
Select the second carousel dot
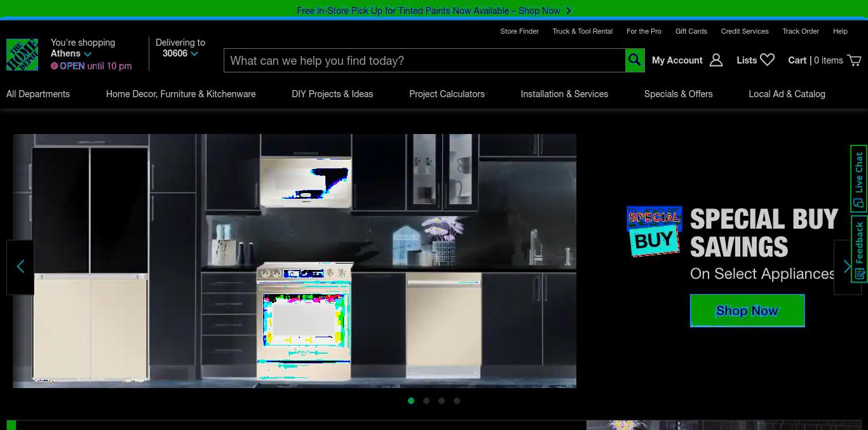(x=426, y=401)
